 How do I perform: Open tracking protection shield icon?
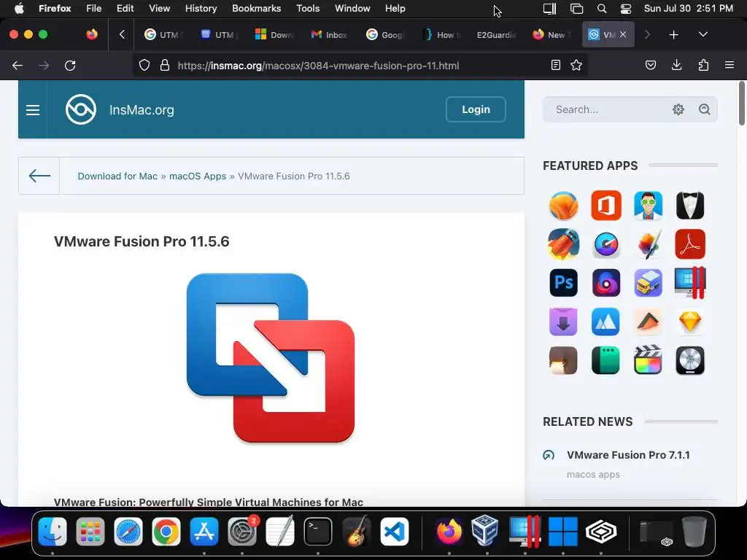144,65
